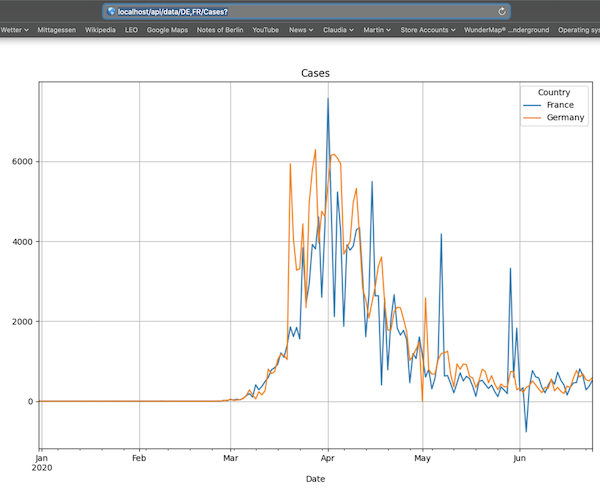Screen dimensions: 600x489
Task: Open the LEO bookmark
Action: pyautogui.click(x=131, y=30)
